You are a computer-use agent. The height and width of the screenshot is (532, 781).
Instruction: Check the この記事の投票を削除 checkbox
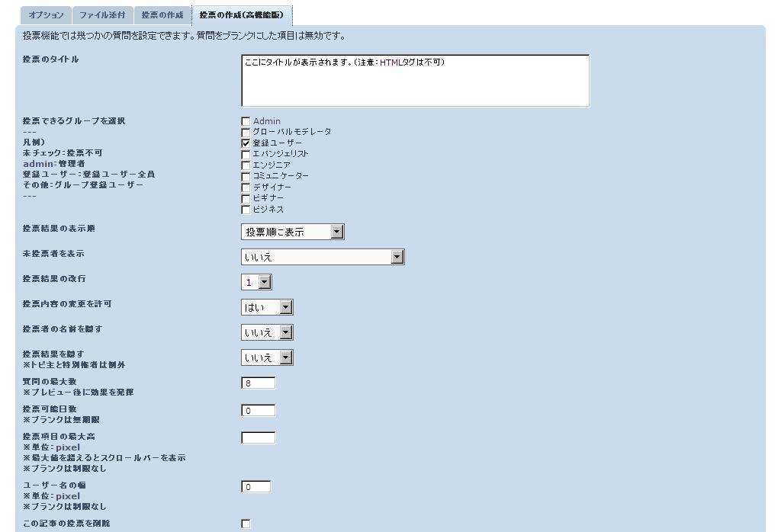click(x=246, y=524)
